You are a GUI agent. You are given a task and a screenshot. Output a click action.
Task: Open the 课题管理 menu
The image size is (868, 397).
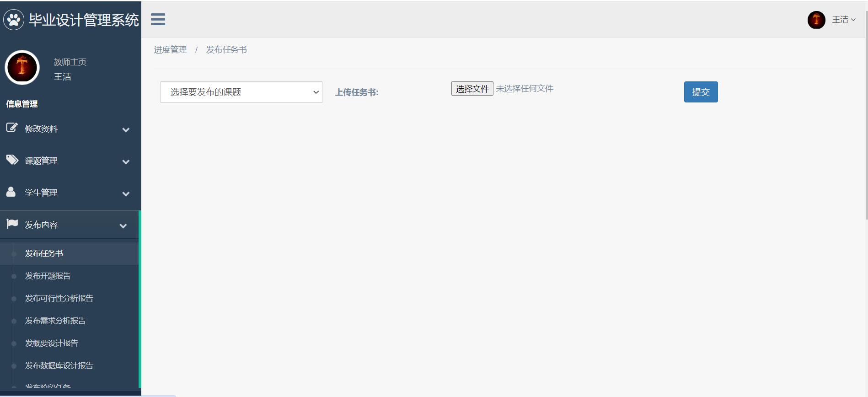(x=70, y=161)
